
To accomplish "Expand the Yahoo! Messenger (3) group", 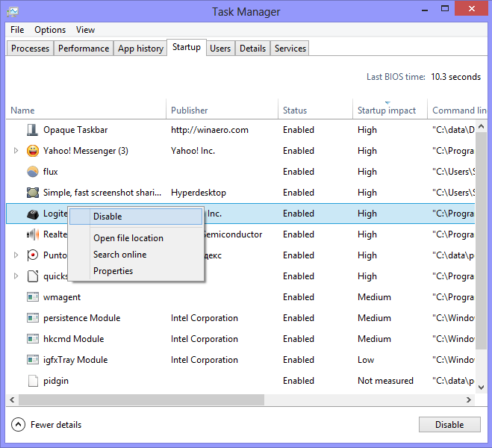I will pyautogui.click(x=16, y=151).
